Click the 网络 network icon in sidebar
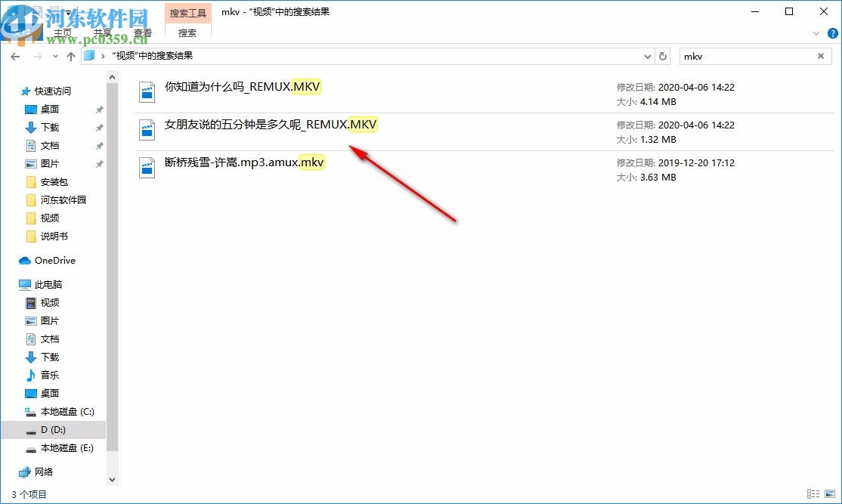This screenshot has width=842, height=504. 25,472
